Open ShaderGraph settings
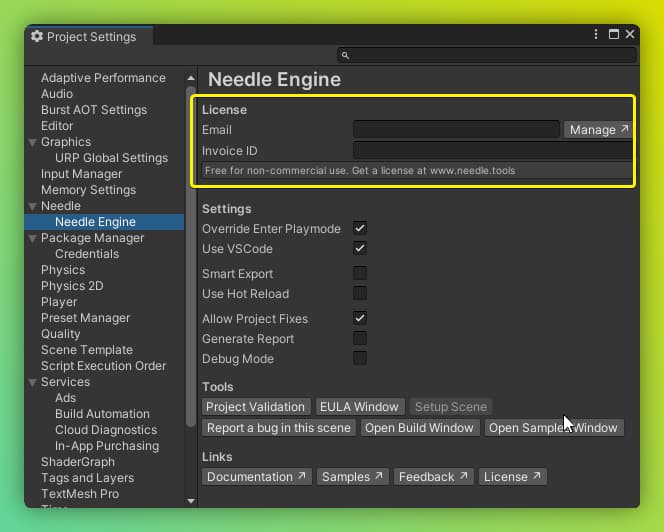The height and width of the screenshot is (532, 664). (x=78, y=462)
